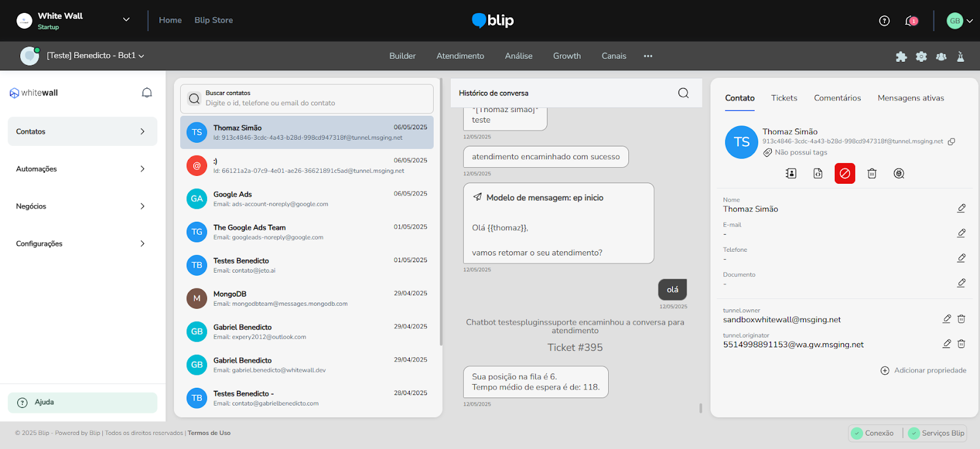Open the Builder tab
Image resolution: width=980 pixels, height=449 pixels.
coord(402,56)
